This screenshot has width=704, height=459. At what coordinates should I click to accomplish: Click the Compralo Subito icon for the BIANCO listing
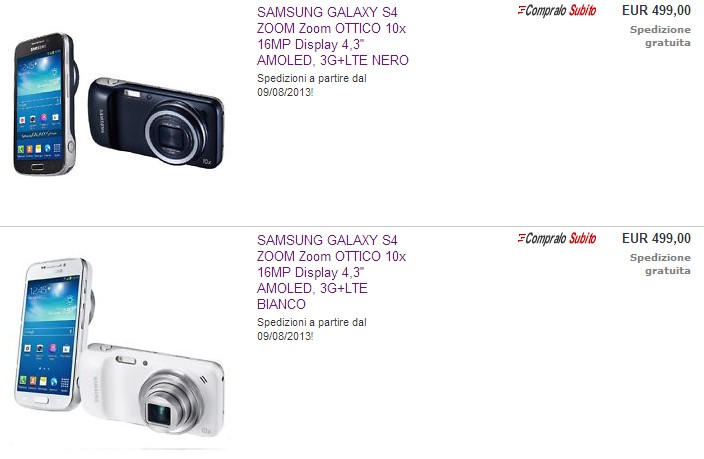[557, 238]
